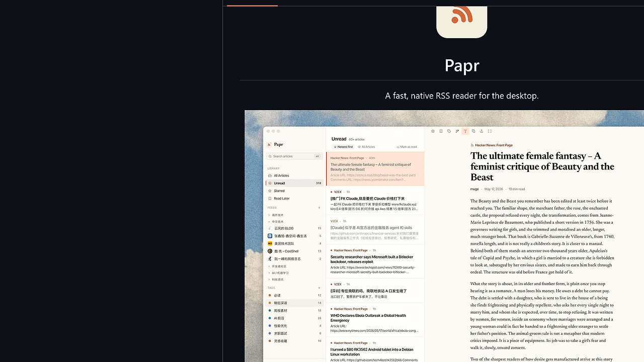Open the $80 RK3562 Android tablet article
The image size is (644, 362).
[375, 350]
